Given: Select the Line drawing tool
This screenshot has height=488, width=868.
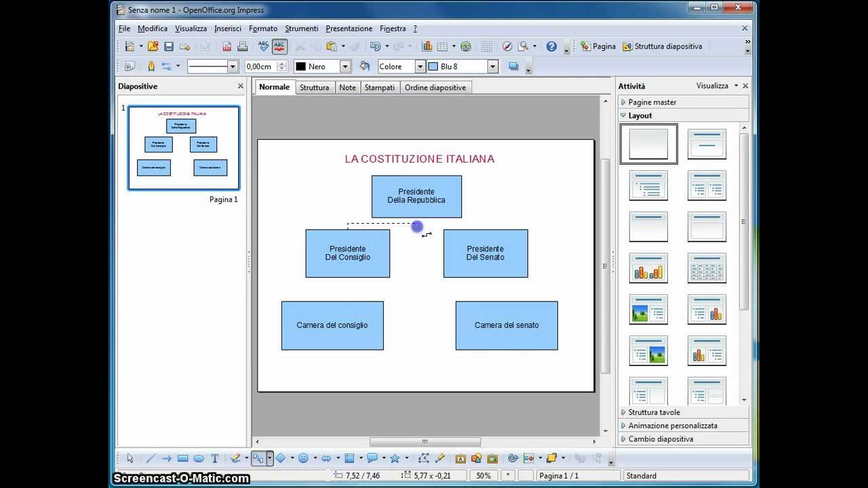Looking at the screenshot, I should tap(151, 458).
